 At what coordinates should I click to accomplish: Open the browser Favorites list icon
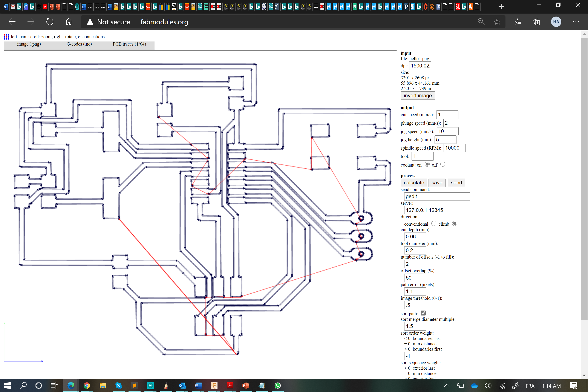518,22
